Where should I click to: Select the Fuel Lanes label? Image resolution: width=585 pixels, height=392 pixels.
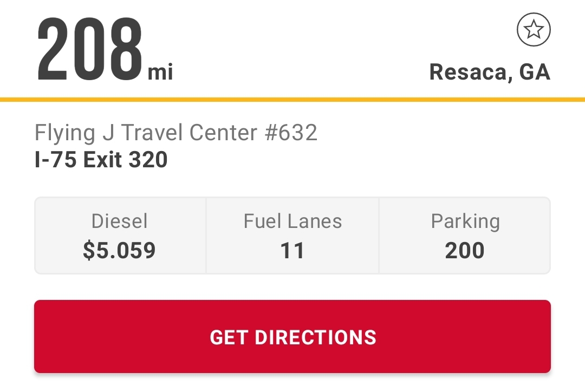point(292,221)
